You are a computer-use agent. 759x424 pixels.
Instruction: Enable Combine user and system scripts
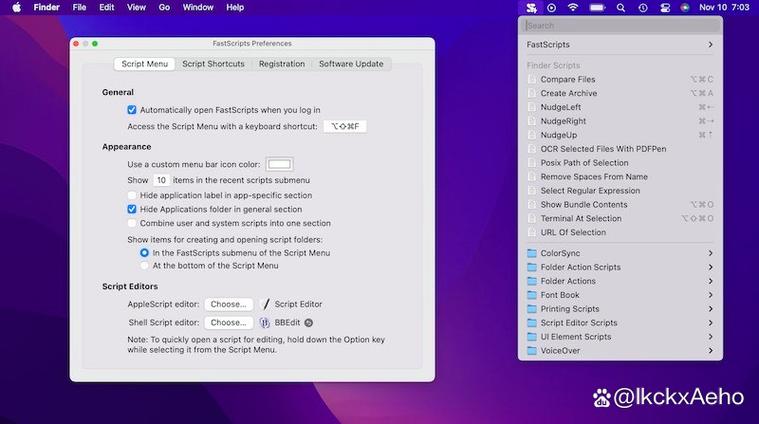point(132,223)
